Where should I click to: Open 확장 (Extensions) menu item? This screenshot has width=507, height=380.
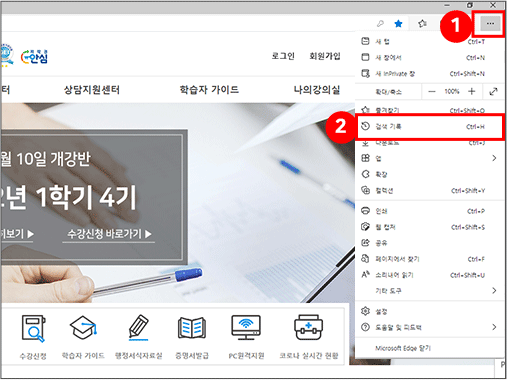coord(430,174)
